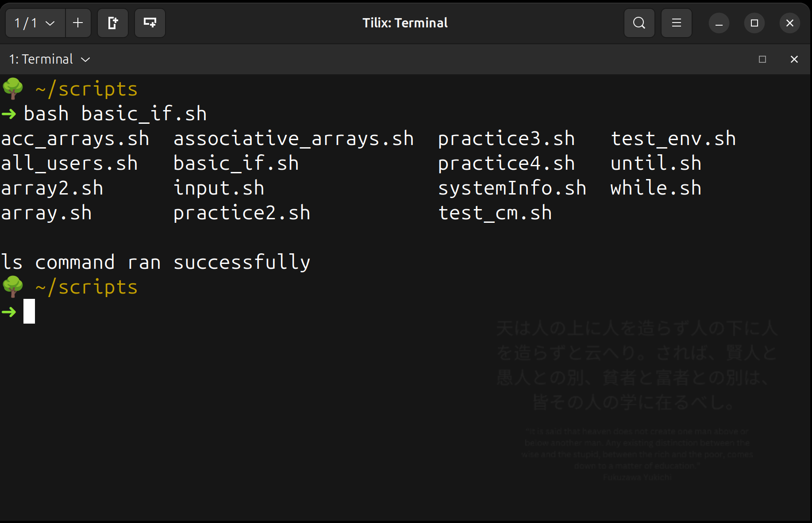The height and width of the screenshot is (523, 812).
Task: Click the terminal cursor at the prompt
Action: coord(29,311)
